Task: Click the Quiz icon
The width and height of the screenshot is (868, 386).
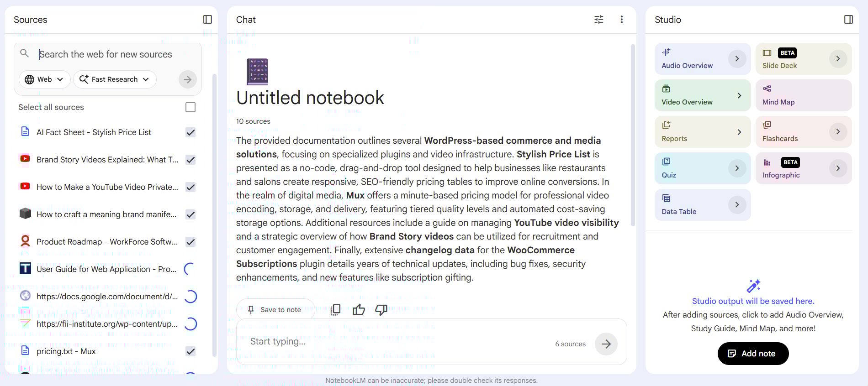Action: pyautogui.click(x=667, y=162)
